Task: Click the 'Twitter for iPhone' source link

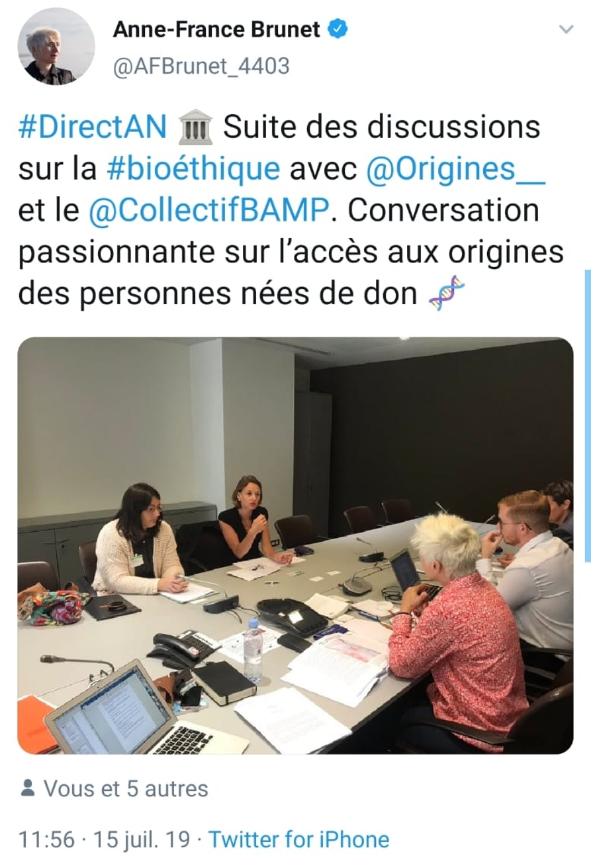Action: click(299, 839)
